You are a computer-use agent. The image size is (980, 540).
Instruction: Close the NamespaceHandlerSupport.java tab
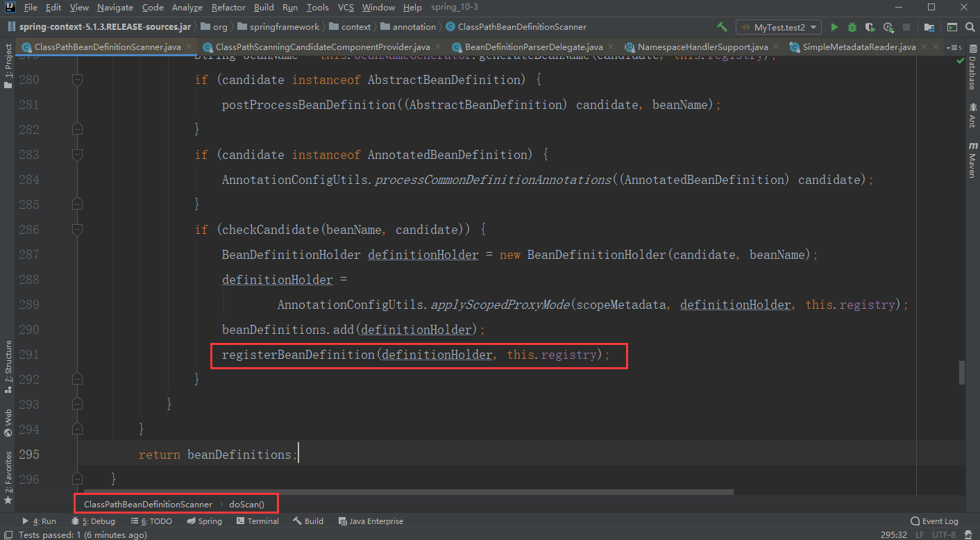tap(777, 47)
